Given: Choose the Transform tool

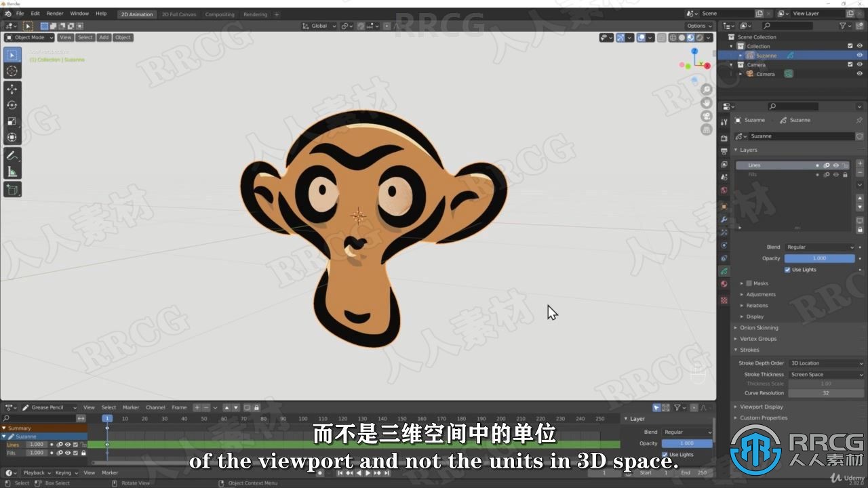Looking at the screenshot, I should [x=12, y=138].
